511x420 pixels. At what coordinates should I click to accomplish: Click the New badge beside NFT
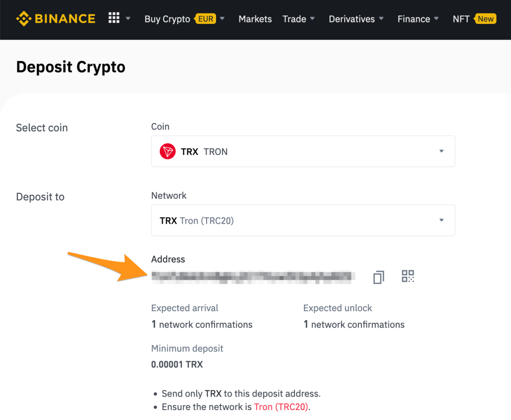pos(486,19)
